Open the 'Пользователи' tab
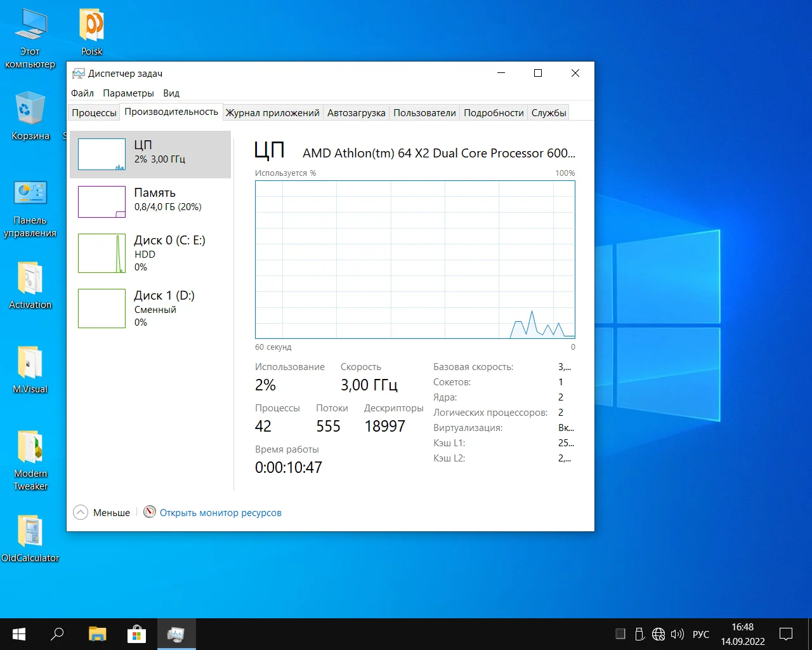812x650 pixels. [x=424, y=112]
